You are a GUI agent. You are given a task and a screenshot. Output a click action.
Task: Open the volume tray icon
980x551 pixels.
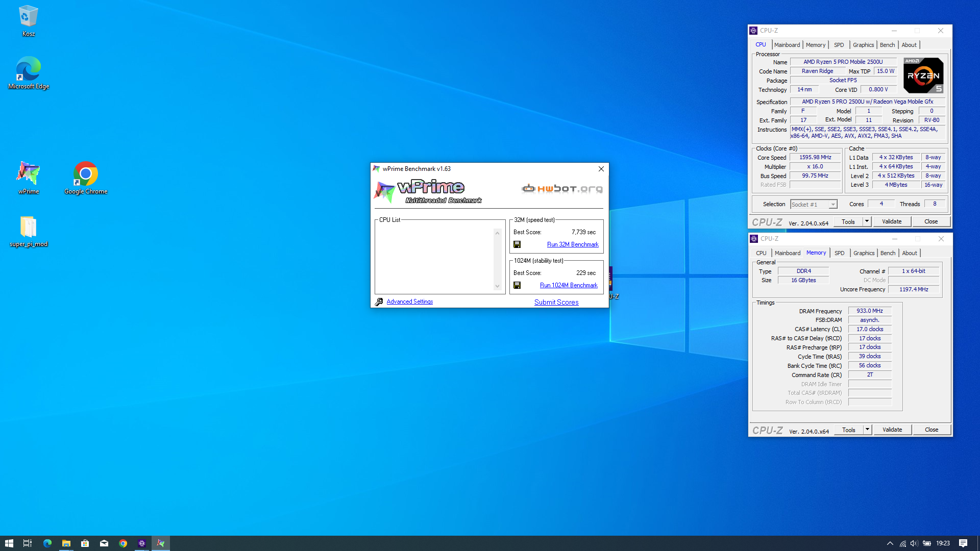(x=914, y=543)
